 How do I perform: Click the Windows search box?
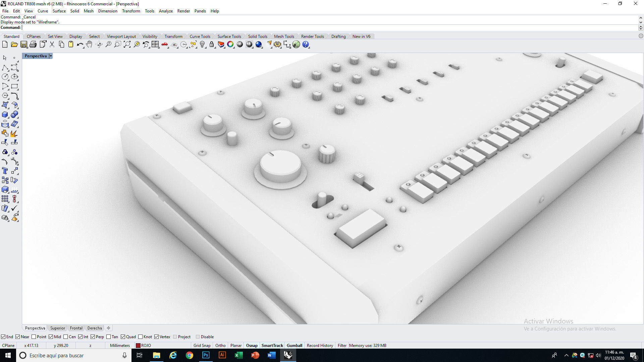pos(73,355)
